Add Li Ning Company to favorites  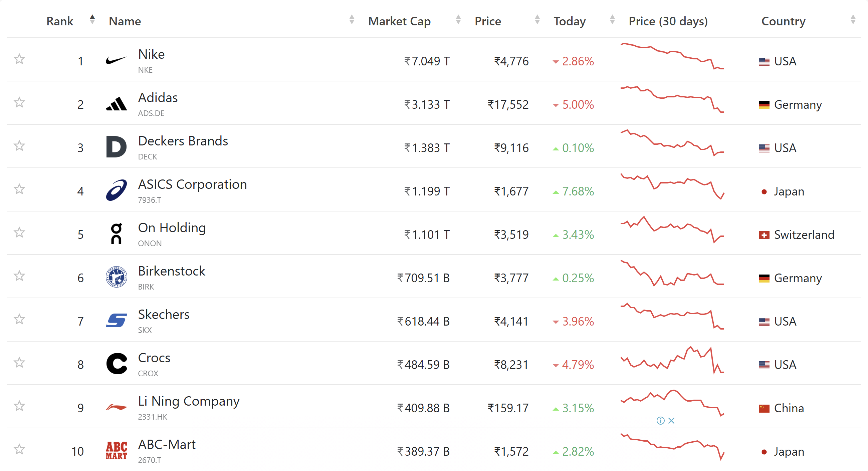19,406
